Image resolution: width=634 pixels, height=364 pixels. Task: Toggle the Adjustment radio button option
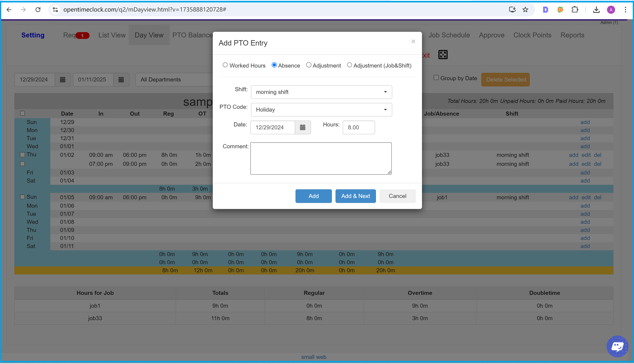coord(308,65)
